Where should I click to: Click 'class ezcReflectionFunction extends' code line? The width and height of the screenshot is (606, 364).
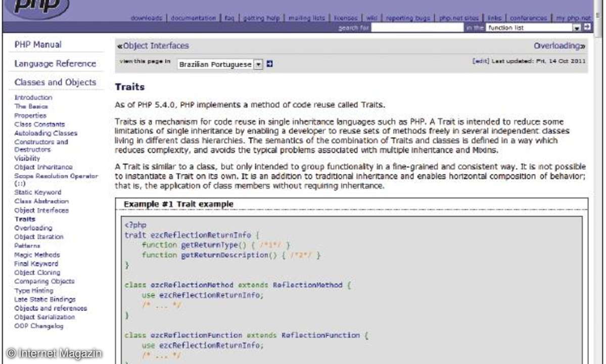(247, 335)
